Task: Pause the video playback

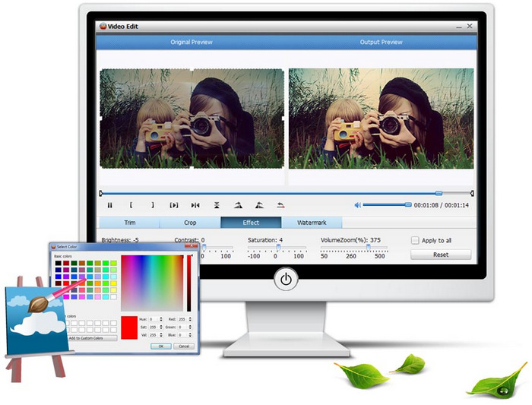Action: click(x=109, y=205)
